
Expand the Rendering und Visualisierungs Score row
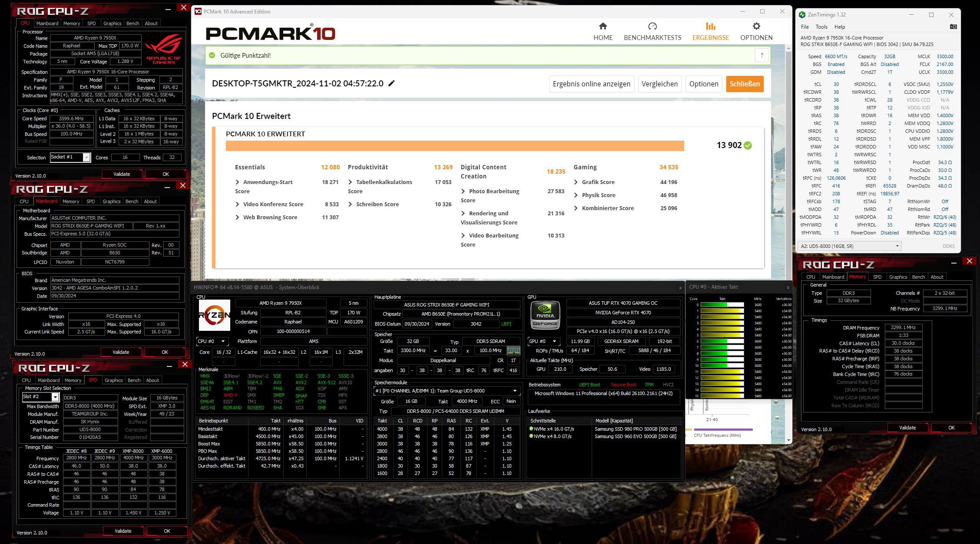pos(463,214)
